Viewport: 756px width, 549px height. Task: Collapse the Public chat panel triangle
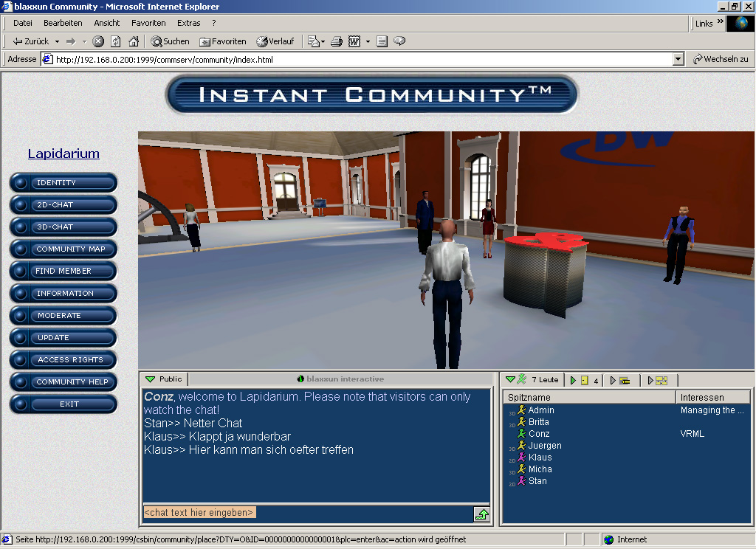click(x=151, y=379)
